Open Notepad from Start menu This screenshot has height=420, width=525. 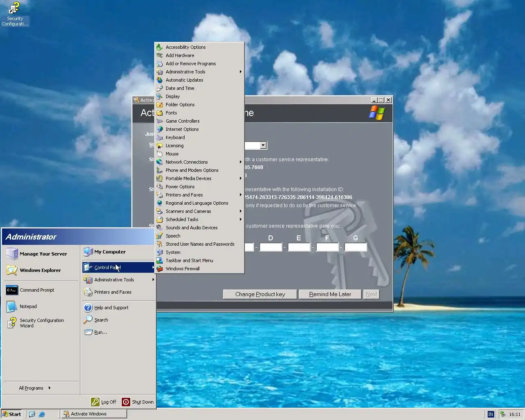click(x=41, y=306)
